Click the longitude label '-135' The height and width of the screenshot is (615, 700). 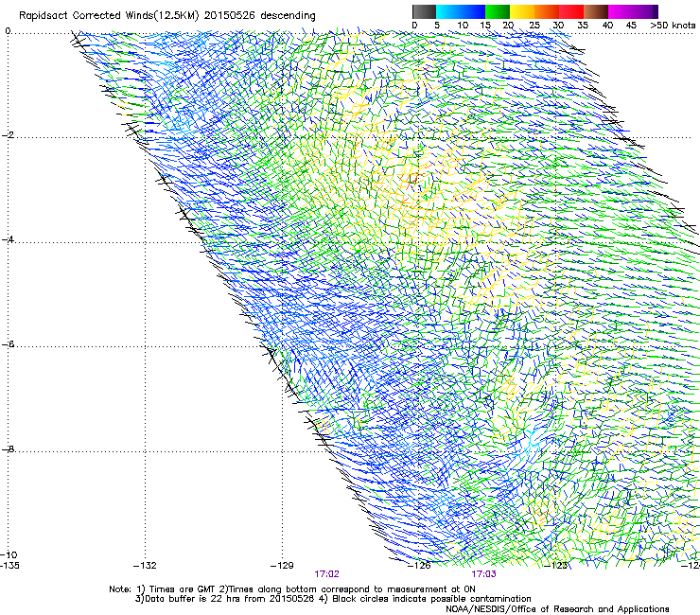(9, 566)
